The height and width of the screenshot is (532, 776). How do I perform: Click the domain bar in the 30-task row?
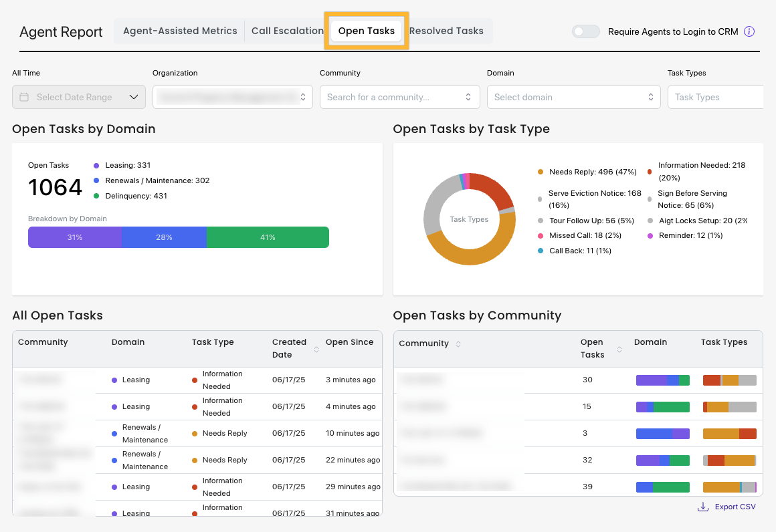tap(663, 380)
